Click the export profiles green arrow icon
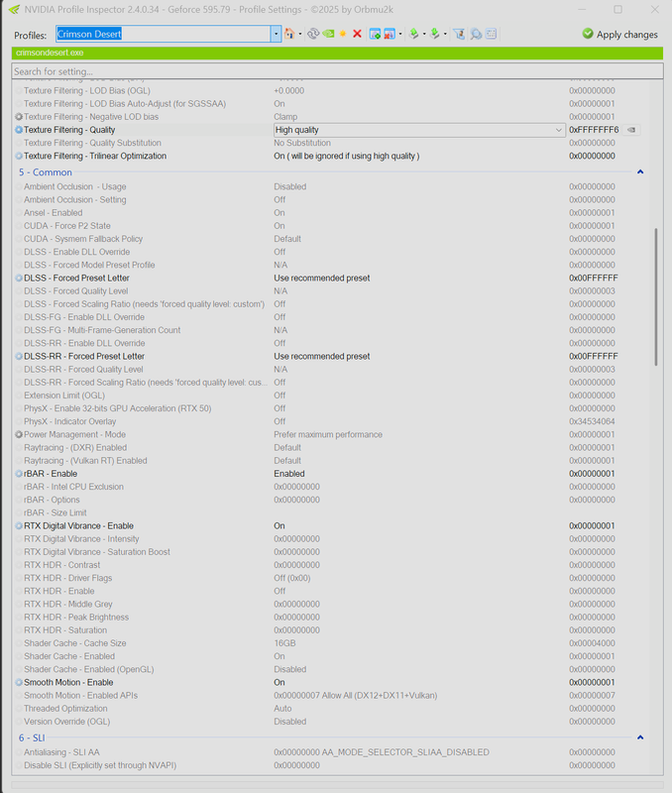Screen dimensions: 672x793 tap(413, 34)
